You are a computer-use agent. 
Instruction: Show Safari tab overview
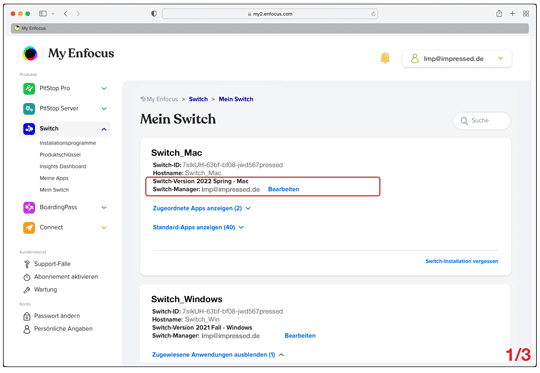click(526, 13)
